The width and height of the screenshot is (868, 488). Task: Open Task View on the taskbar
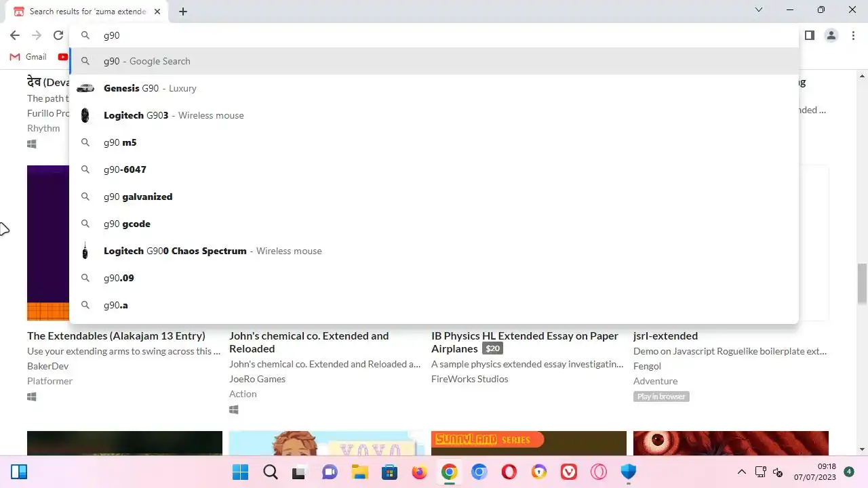point(299,472)
